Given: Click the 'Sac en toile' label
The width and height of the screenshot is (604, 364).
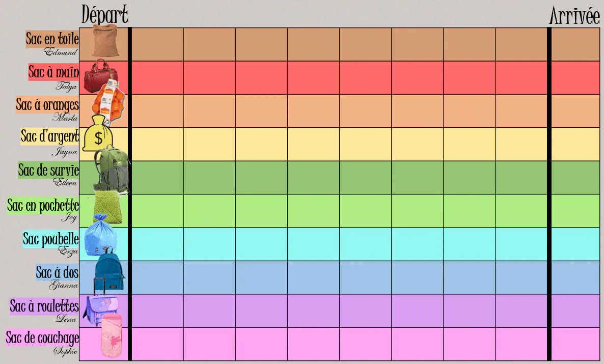Looking at the screenshot, I should (x=52, y=39).
